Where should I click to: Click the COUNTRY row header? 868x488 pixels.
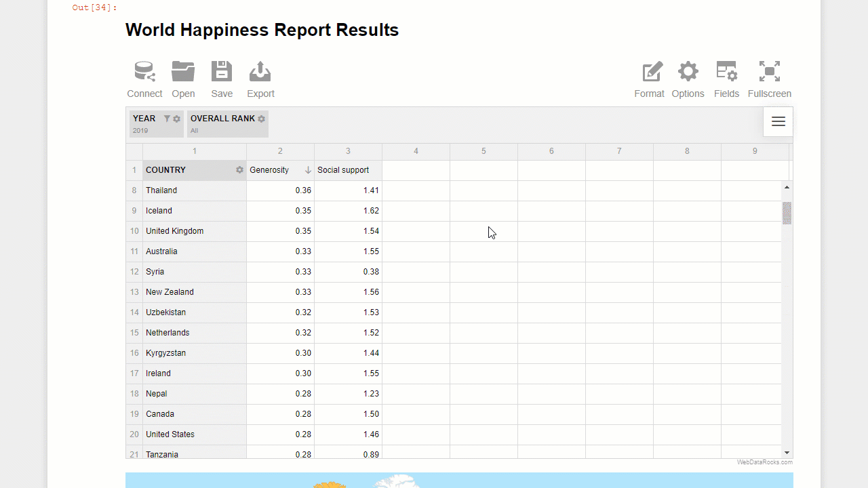[x=195, y=170]
